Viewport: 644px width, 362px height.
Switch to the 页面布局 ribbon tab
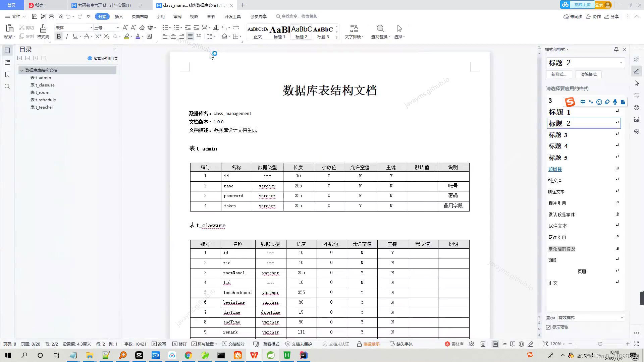140,16
